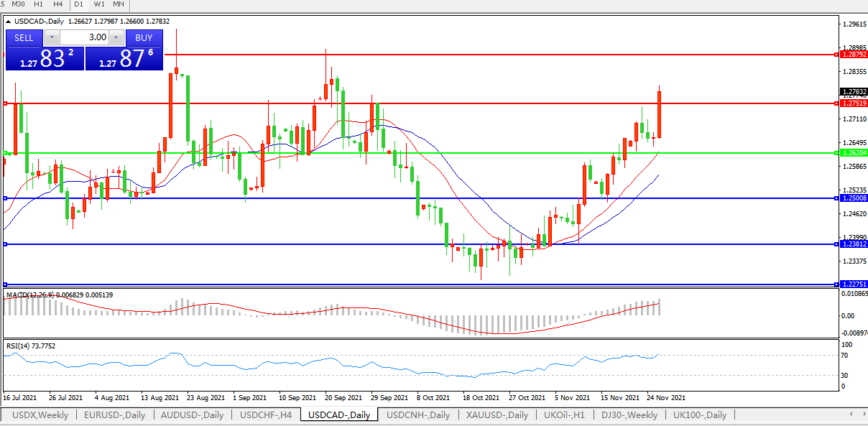Open the DJ30-,Weekly chart tab
868x426 pixels.
pyautogui.click(x=629, y=415)
